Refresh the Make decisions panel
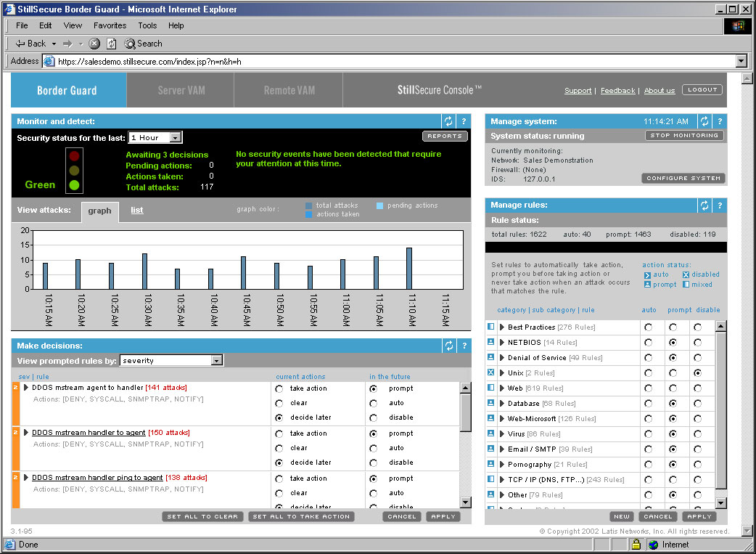 point(448,346)
